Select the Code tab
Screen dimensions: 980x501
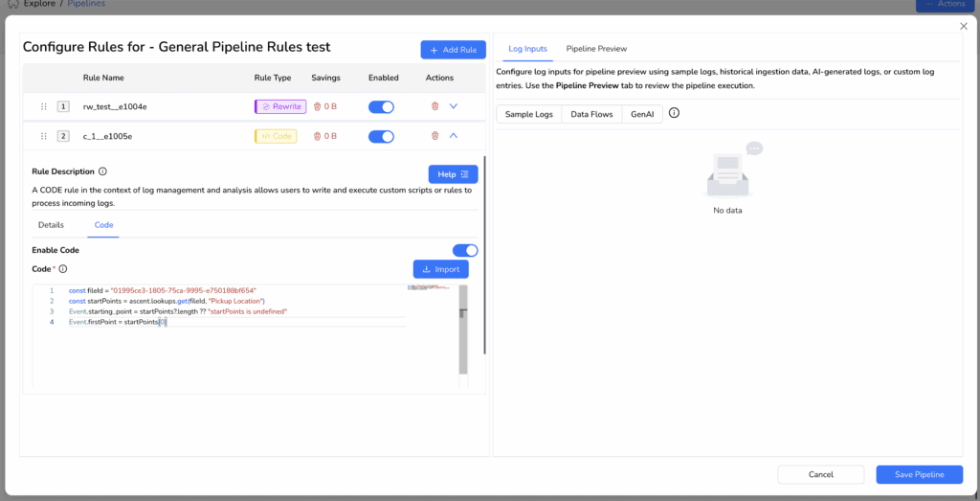103,224
